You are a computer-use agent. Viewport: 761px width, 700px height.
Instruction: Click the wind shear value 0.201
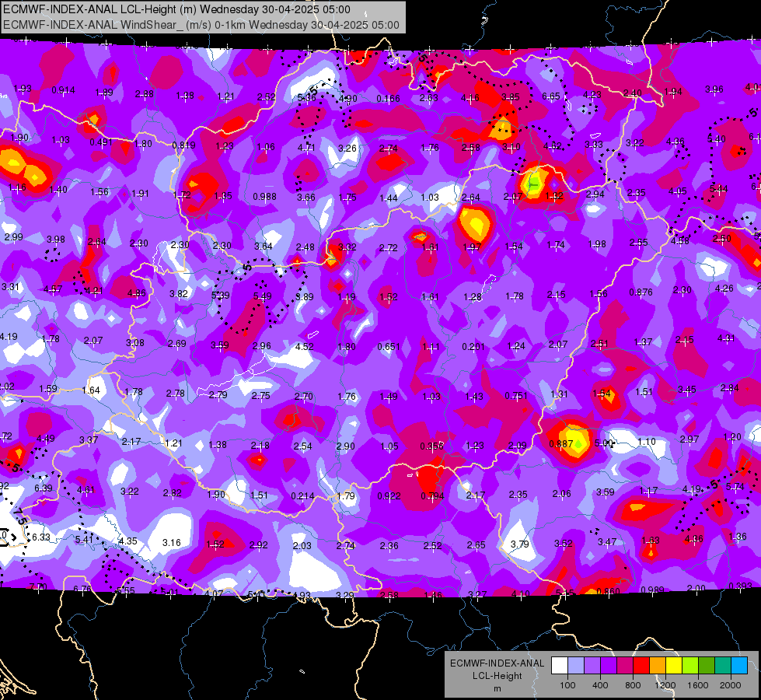tap(473, 347)
